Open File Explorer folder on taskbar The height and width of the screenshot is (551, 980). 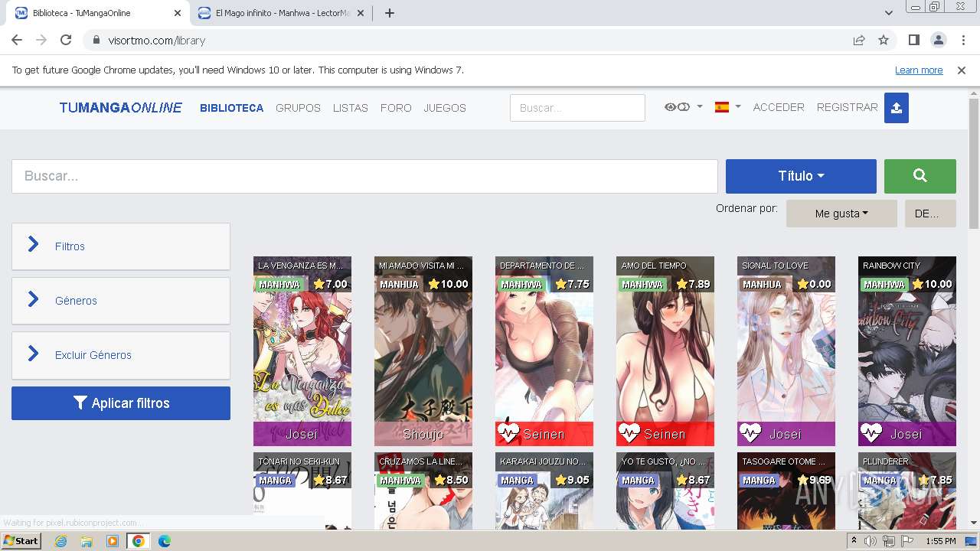click(x=87, y=541)
